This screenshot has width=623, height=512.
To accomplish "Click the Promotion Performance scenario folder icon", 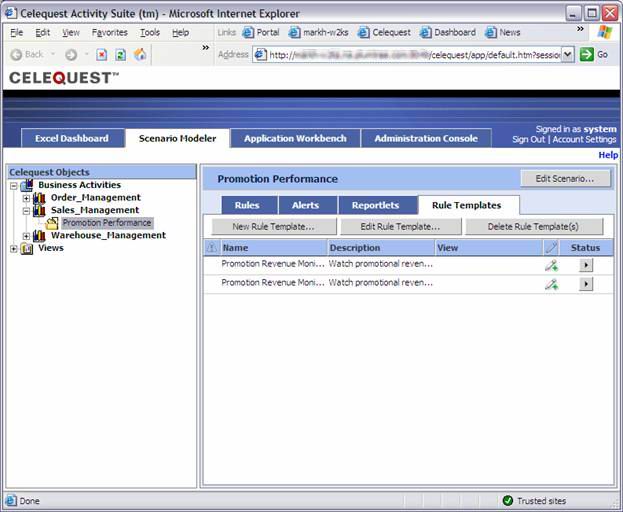I will click(52, 223).
